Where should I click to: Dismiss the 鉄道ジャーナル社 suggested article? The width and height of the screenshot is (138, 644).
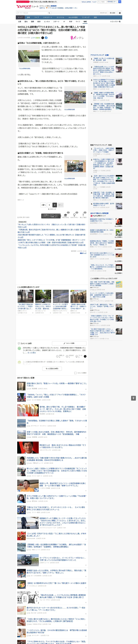[86, 389]
